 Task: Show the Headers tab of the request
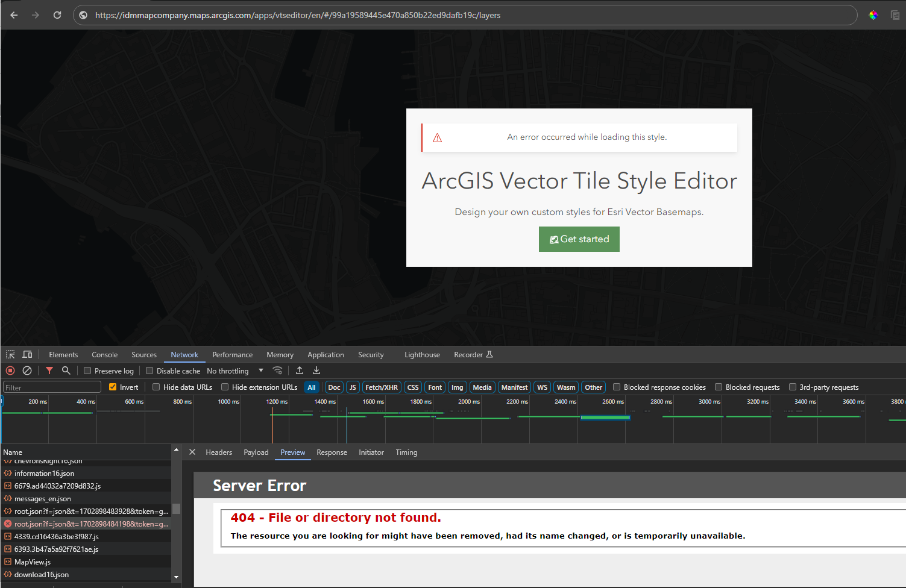(x=219, y=452)
